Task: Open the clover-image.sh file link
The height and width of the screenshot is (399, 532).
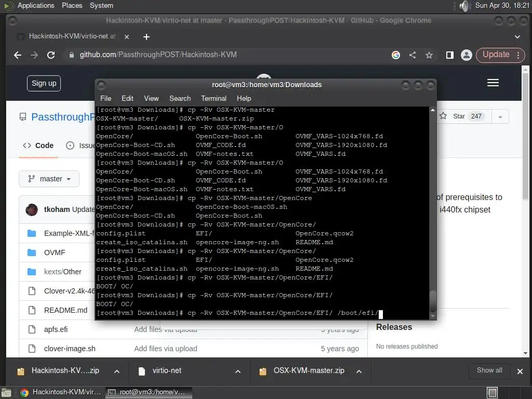Action: pos(70,349)
